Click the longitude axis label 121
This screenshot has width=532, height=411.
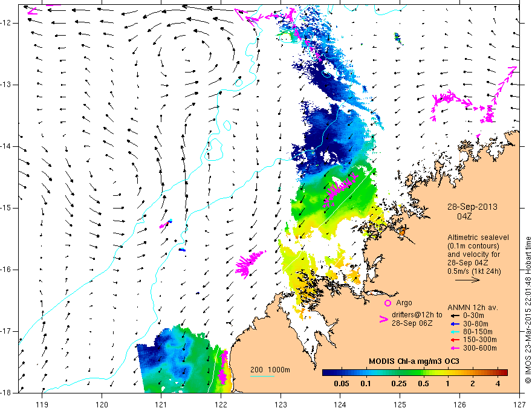(161, 404)
